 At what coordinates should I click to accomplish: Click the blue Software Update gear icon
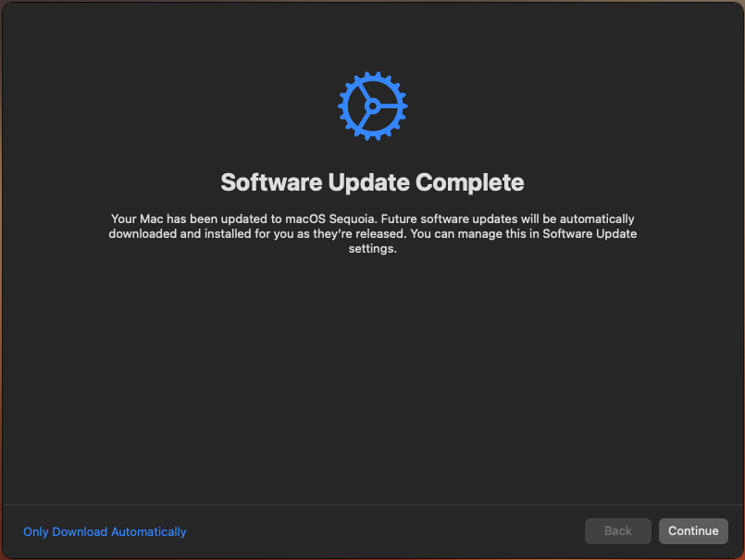[372, 106]
